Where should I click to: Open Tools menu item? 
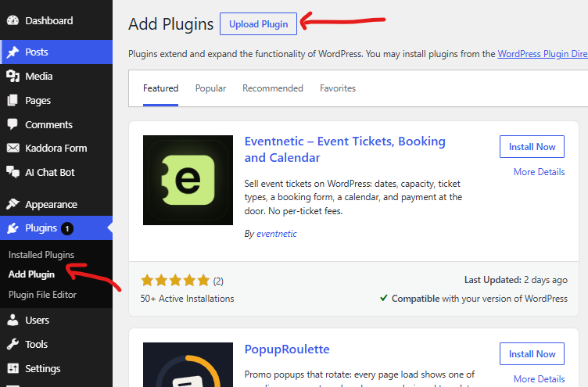point(56,344)
